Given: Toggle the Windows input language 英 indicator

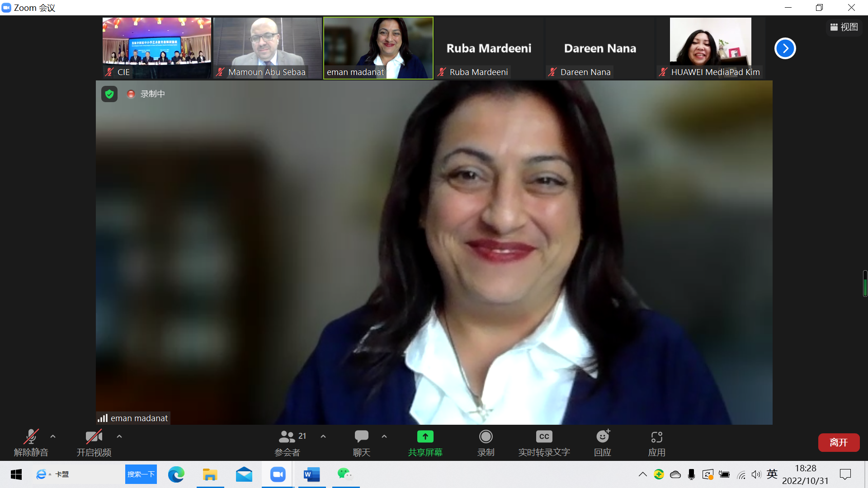Looking at the screenshot, I should (772, 474).
